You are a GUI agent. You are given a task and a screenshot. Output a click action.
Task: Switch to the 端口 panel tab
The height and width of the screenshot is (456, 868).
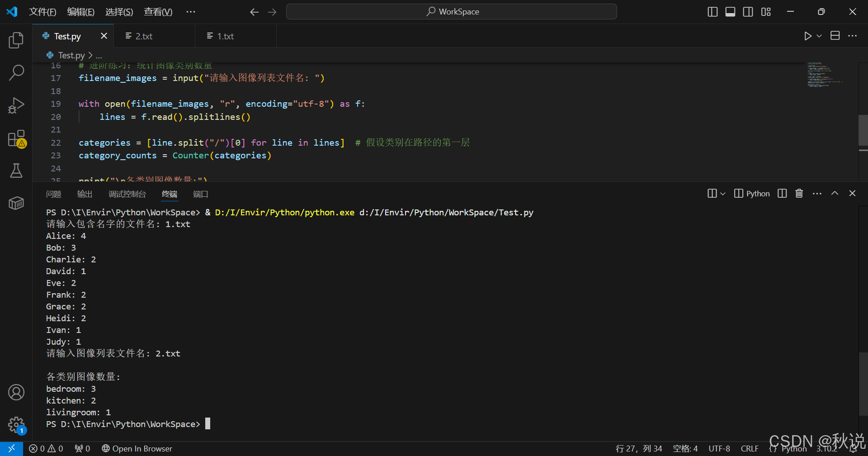[201, 194]
